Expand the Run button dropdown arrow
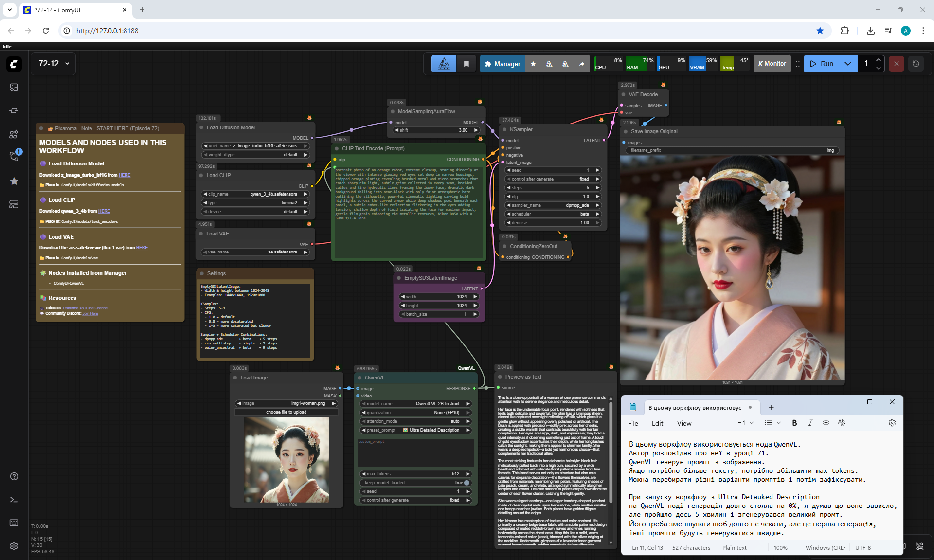934x560 pixels. (848, 64)
